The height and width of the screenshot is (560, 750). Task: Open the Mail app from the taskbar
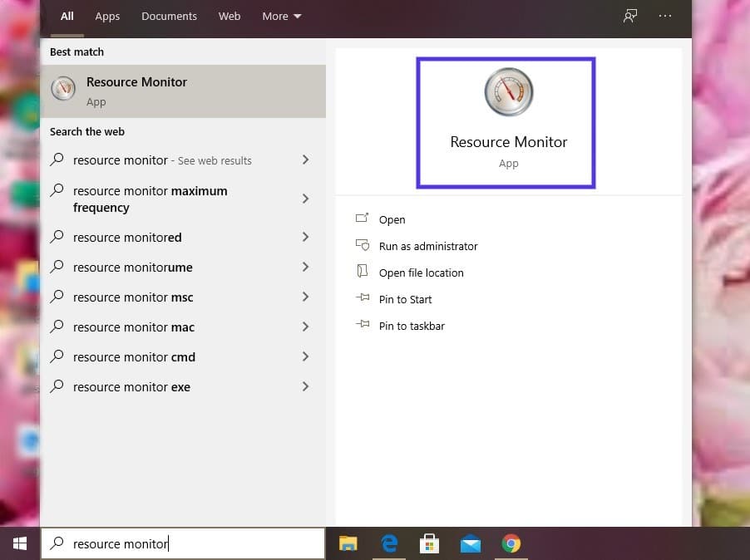click(x=471, y=543)
